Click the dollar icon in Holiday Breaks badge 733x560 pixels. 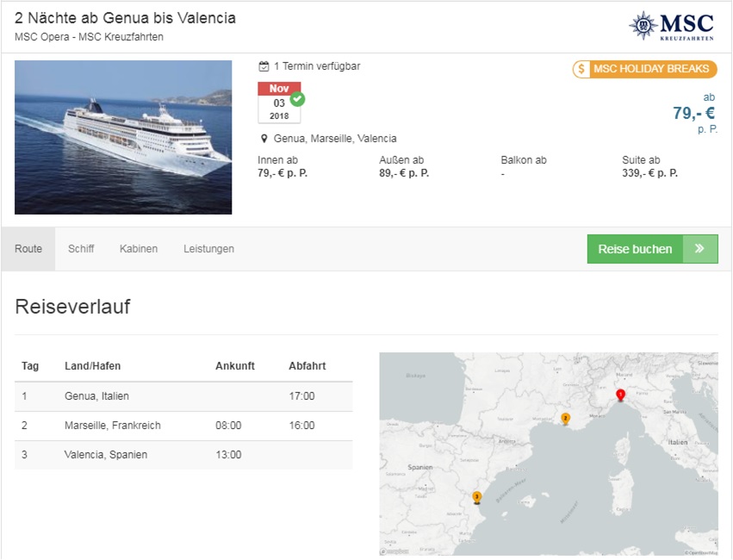point(581,69)
